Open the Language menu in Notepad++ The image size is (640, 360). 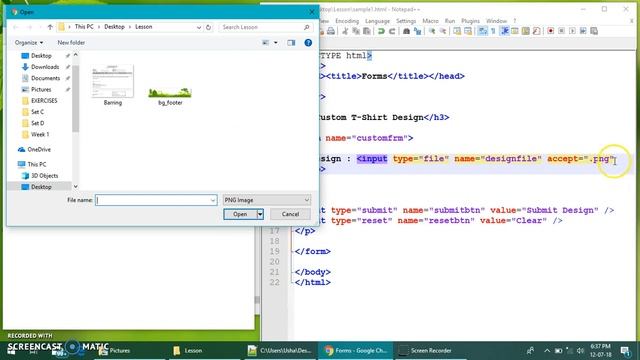(x=377, y=21)
